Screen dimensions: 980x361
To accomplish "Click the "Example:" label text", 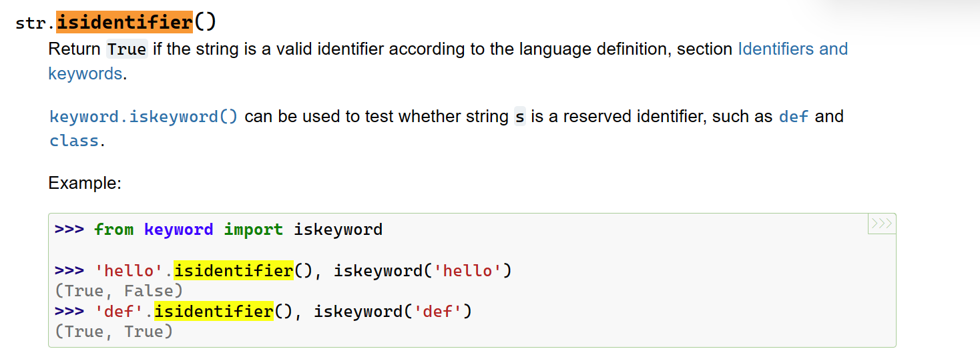I will [x=84, y=183].
